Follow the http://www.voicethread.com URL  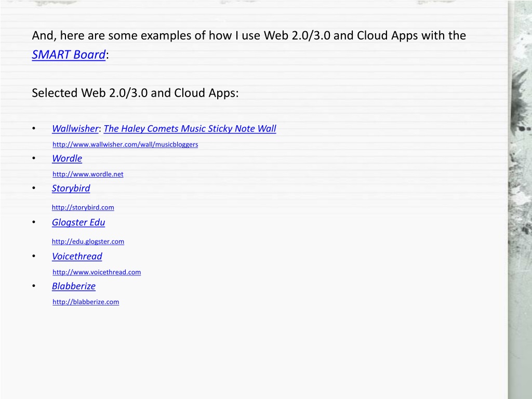coord(97,272)
